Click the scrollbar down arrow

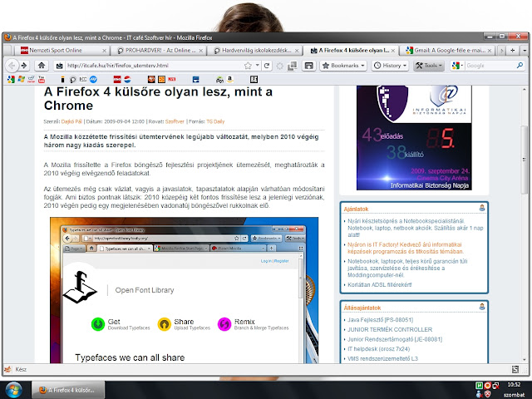click(525, 359)
